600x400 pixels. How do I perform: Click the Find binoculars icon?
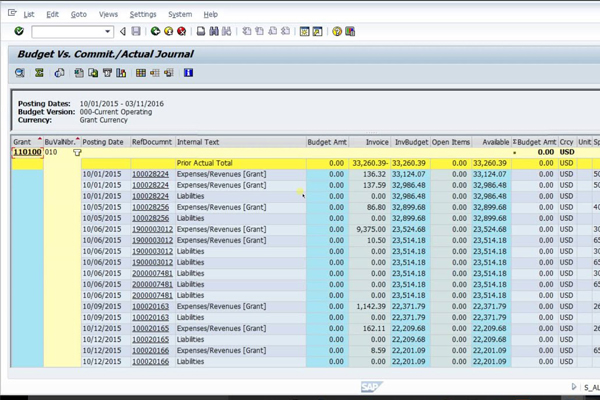pyautogui.click(x=214, y=31)
